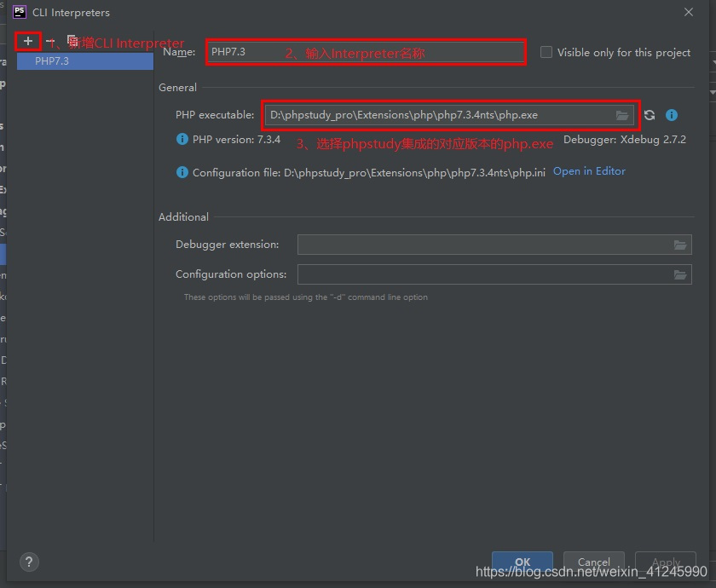Click the info icon next to PHP version
Image resolution: width=716 pixels, height=588 pixels.
(x=182, y=140)
